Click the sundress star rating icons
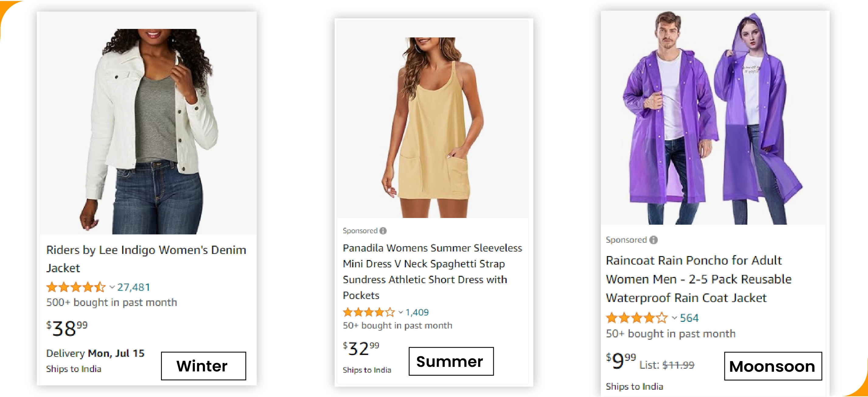This screenshot has height=397, width=868. [368, 312]
